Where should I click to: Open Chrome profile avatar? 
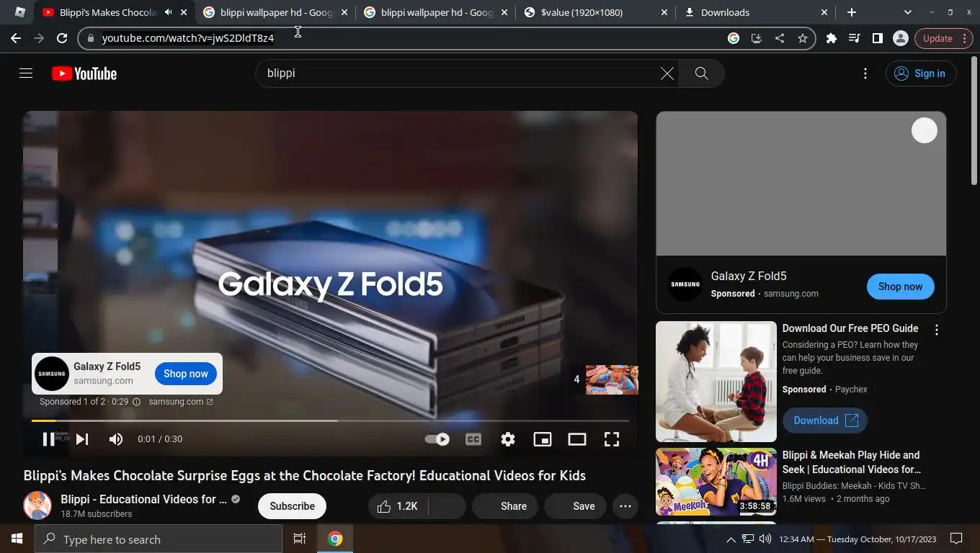coord(901,38)
